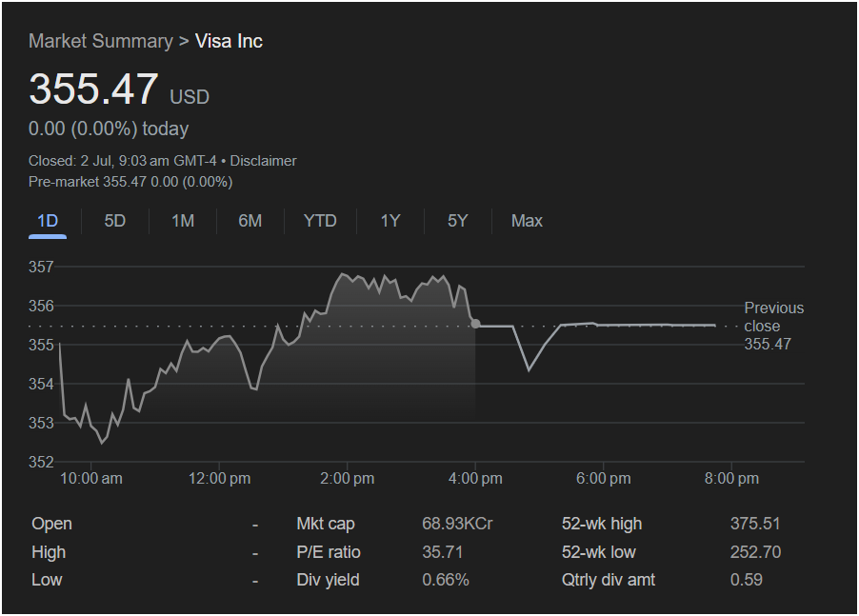Click the Div yield value 0.66%
859x616 pixels.
point(446,581)
